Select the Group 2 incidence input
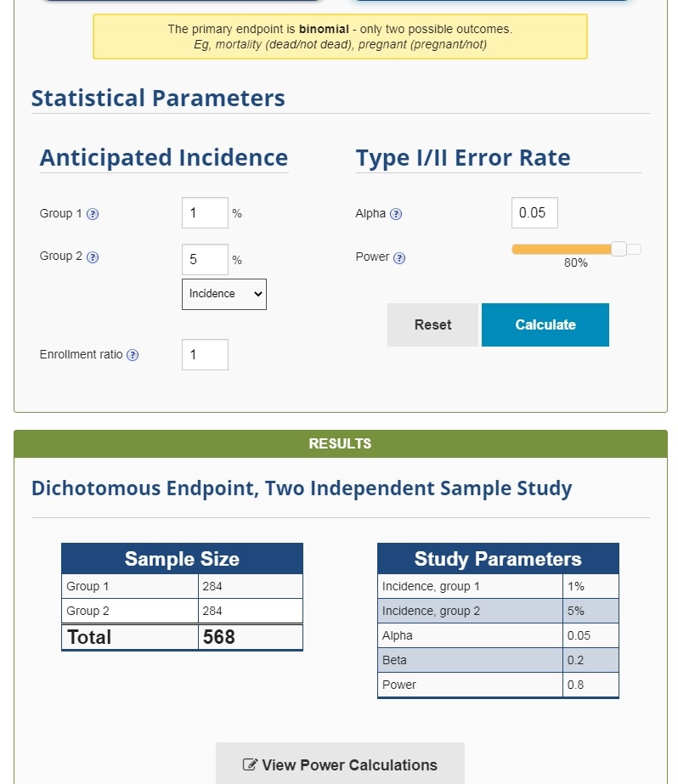Screen dimensions: 678x784 205,259
